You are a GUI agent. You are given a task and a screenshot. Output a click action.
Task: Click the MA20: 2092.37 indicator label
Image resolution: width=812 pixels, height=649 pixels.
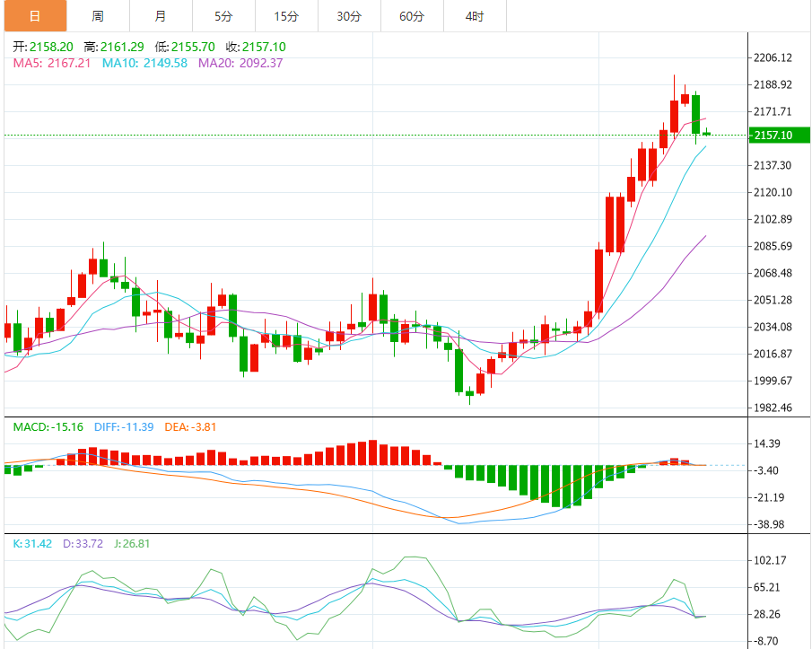240,63
